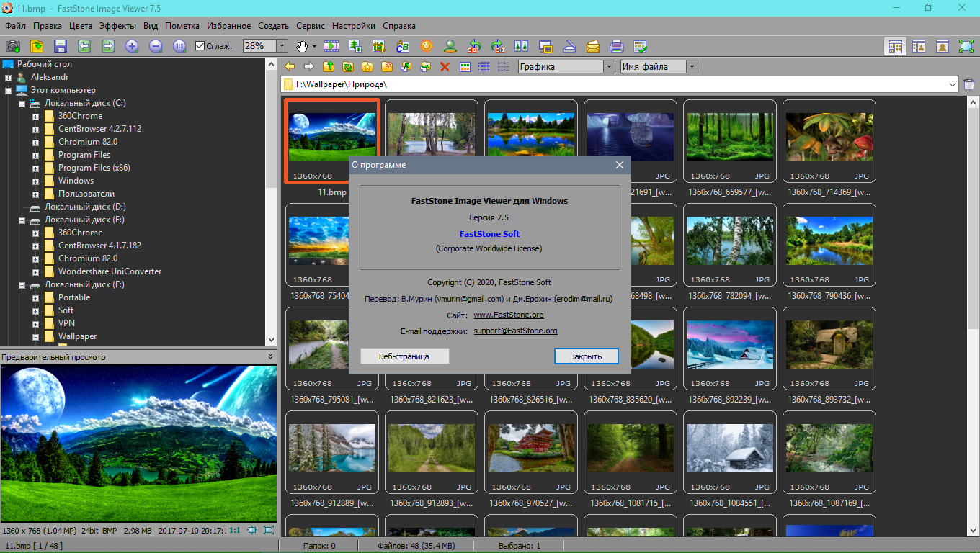This screenshot has width=980, height=553.
Task: Collapse the Локальный диск (C:) tree node
Action: tap(22, 103)
